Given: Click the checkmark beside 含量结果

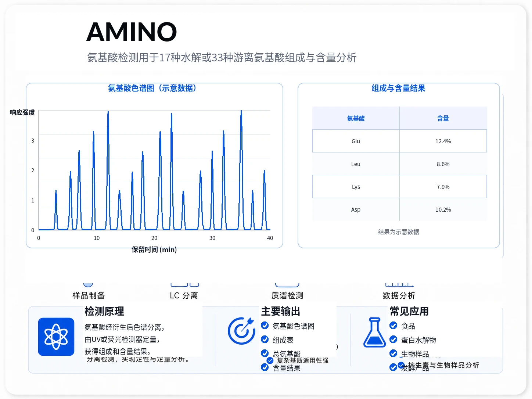Looking at the screenshot, I should 265,367.
